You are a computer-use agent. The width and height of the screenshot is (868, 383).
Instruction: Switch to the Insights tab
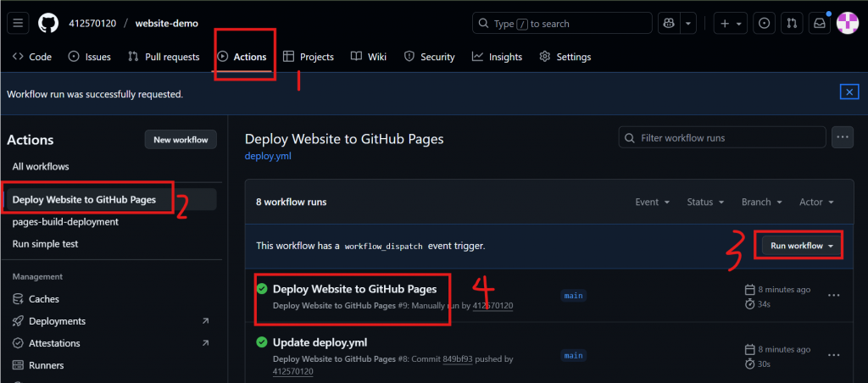pos(497,57)
